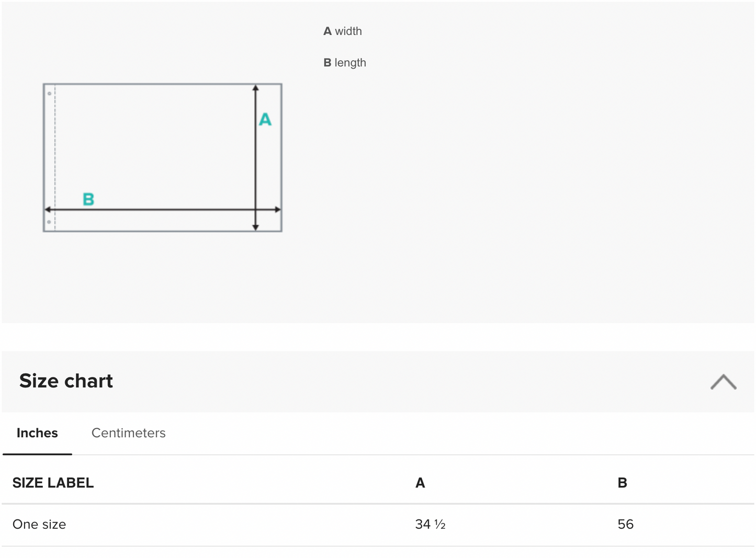Click the teal B letter in diagram

[88, 199]
